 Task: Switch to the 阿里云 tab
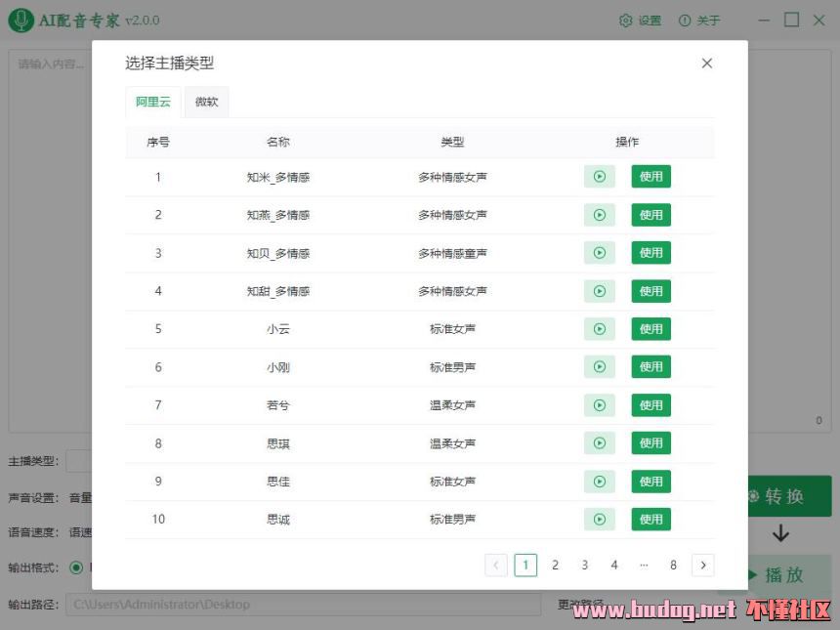(x=152, y=102)
